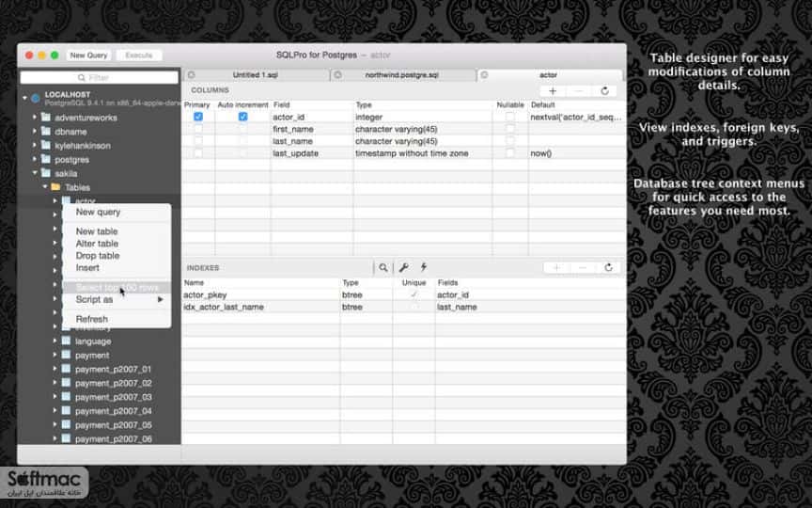Toggle Nullable checkbox for first_name
Screen dimensions: 812x508
coord(510,129)
